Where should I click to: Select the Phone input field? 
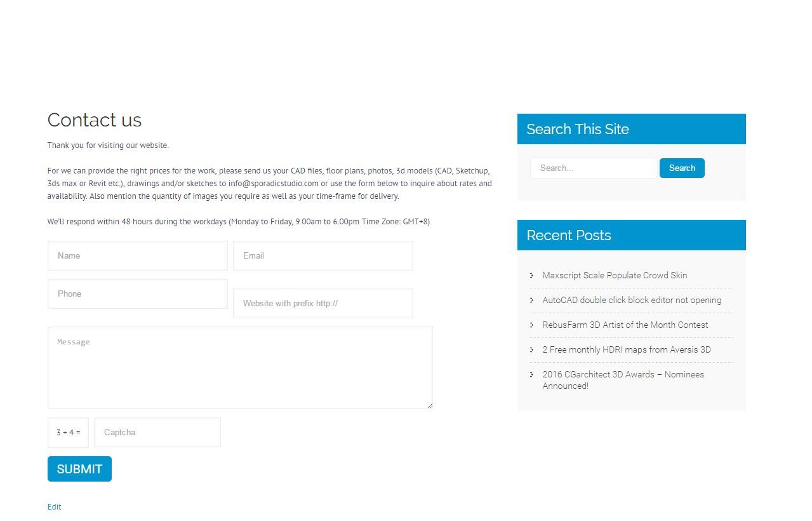138,294
